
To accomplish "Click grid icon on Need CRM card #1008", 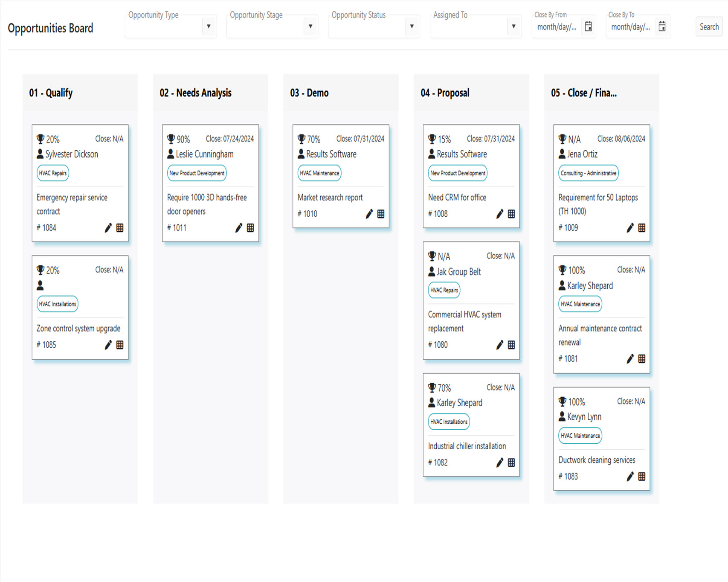I will tap(511, 214).
